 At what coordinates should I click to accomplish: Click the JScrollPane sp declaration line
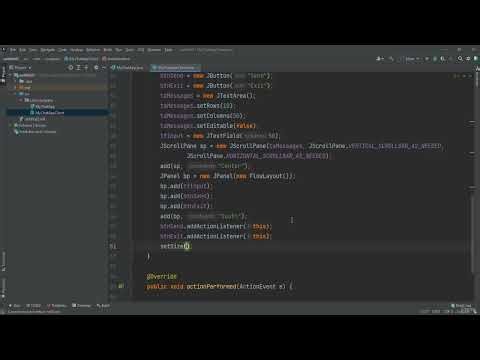(302, 146)
